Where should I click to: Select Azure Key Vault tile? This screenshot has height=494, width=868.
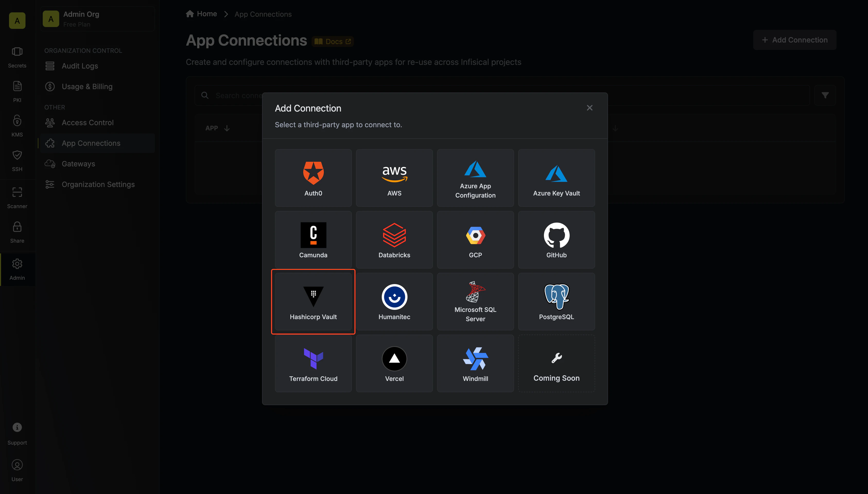pos(557,178)
